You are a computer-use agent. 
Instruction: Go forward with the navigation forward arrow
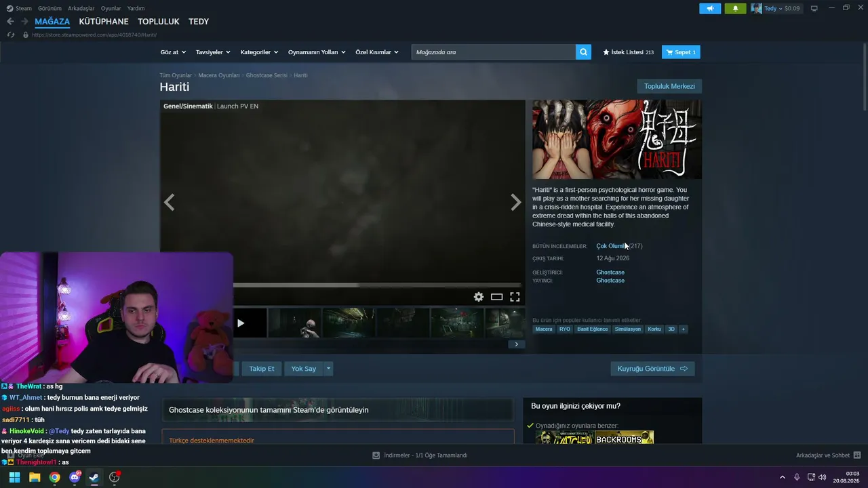click(x=24, y=22)
